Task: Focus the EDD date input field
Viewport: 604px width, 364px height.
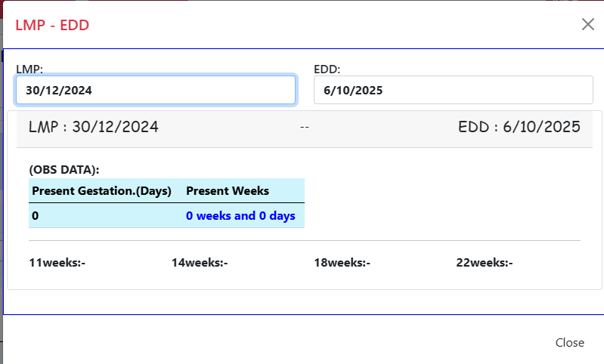Action: tap(453, 90)
